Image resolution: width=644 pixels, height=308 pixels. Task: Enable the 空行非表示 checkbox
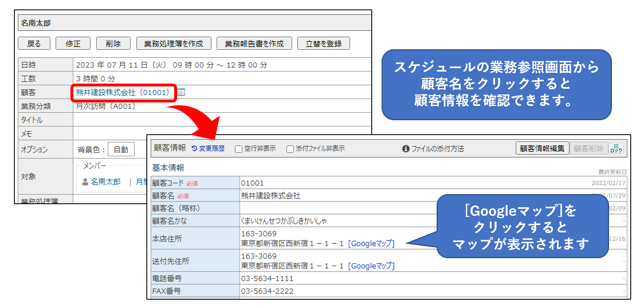pyautogui.click(x=239, y=149)
